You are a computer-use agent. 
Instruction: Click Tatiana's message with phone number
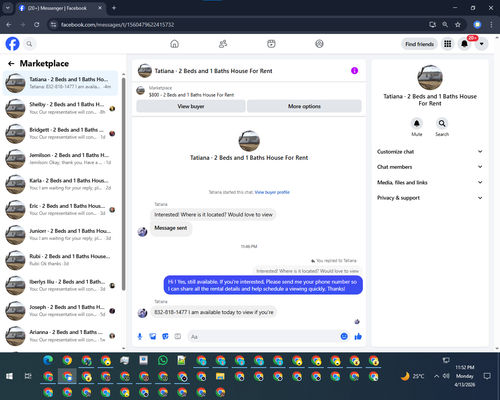coord(214,312)
